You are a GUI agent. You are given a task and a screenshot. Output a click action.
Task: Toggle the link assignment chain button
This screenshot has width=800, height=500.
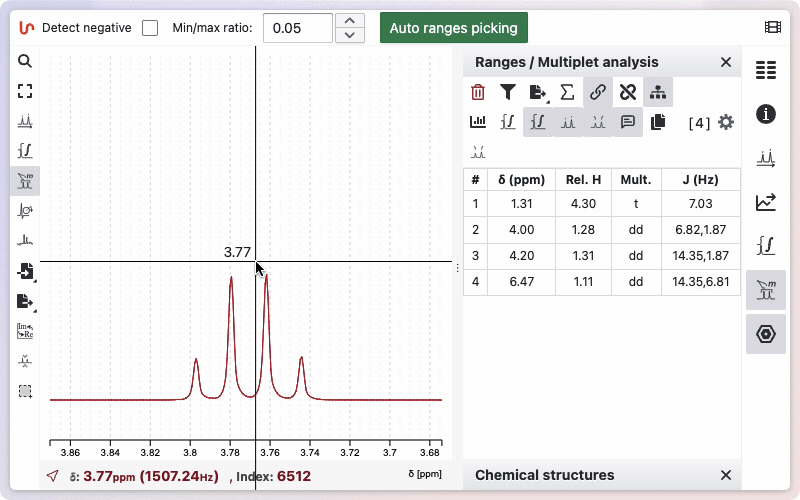coord(597,92)
